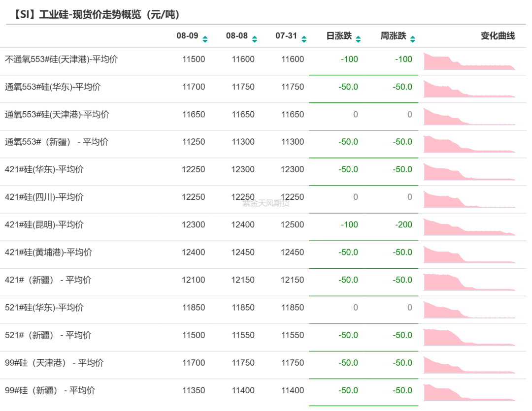The width and height of the screenshot is (532, 411).
Task: Sort by the 日涨跌 column arrow icon
Action: [358, 39]
